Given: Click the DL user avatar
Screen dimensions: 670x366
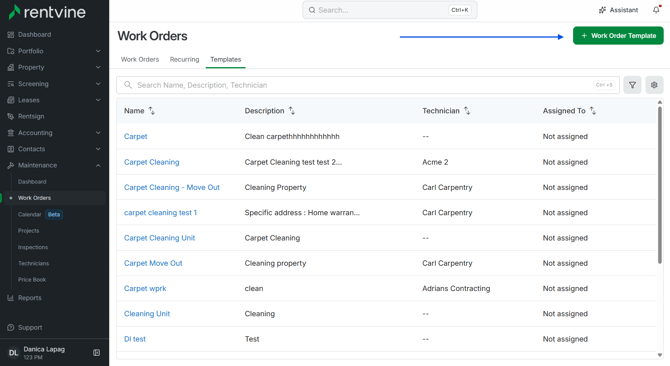Looking at the screenshot, I should (13, 353).
